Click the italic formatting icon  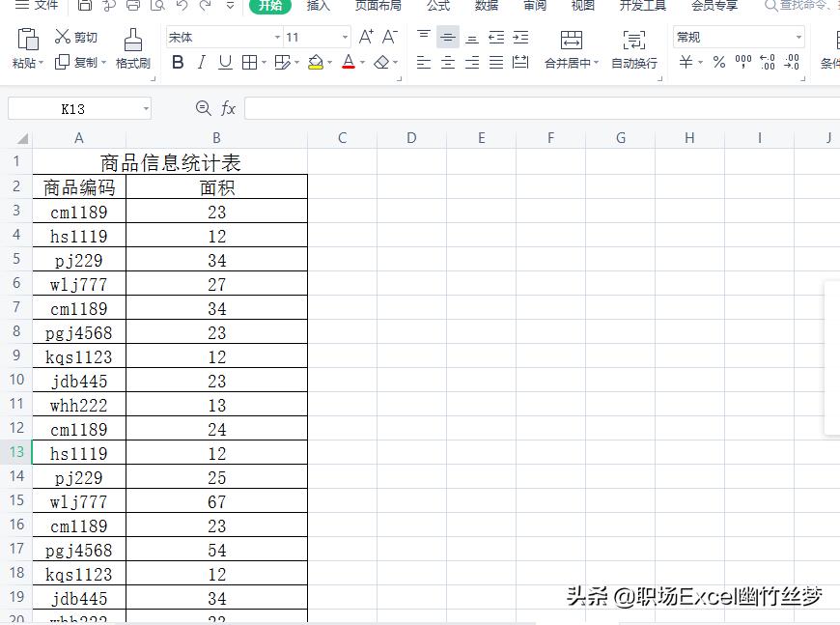tap(203, 61)
